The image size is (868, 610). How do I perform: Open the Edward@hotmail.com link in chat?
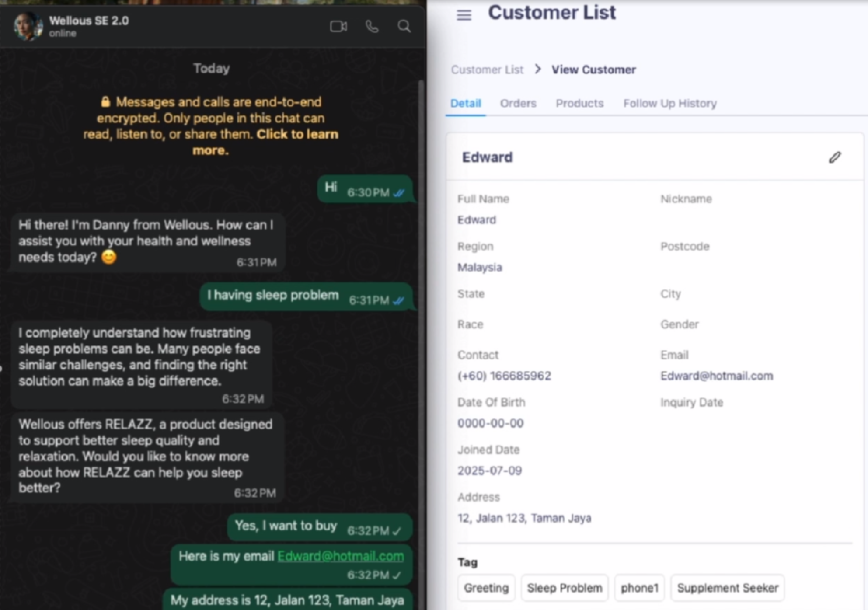point(341,556)
